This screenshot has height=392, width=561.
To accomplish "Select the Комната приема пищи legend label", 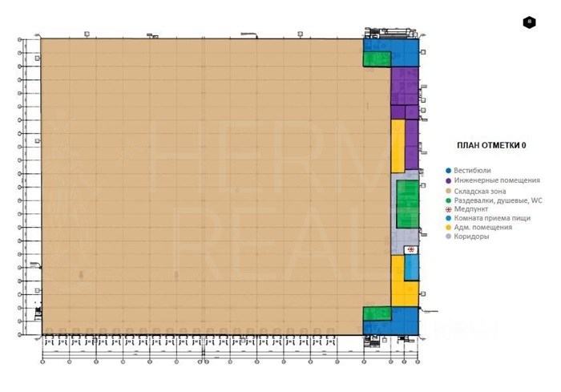I will (490, 218).
